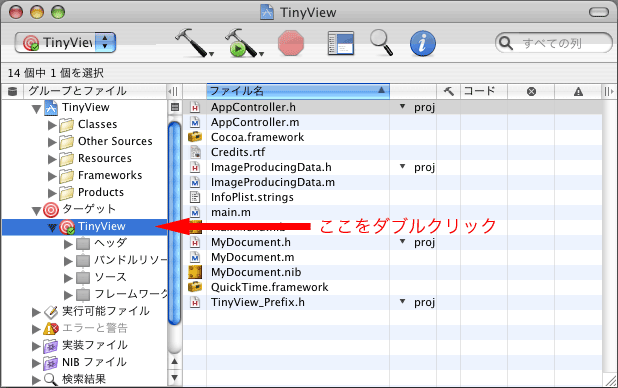618x388 pixels.
Task: Select AppController.h in file list
Action: coord(253,107)
